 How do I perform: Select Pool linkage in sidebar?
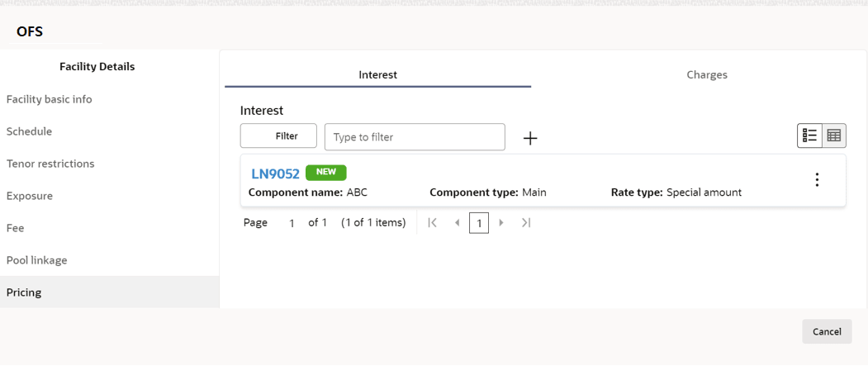pyautogui.click(x=37, y=260)
